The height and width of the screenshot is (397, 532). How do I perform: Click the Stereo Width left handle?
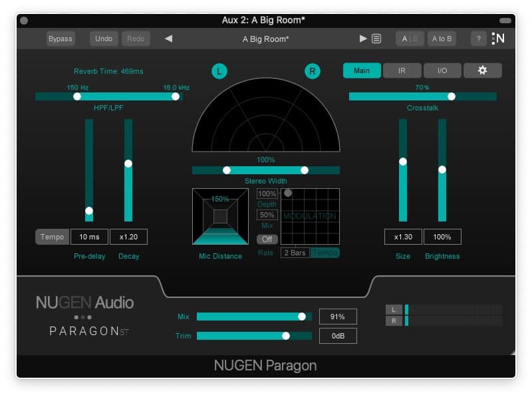pos(227,170)
